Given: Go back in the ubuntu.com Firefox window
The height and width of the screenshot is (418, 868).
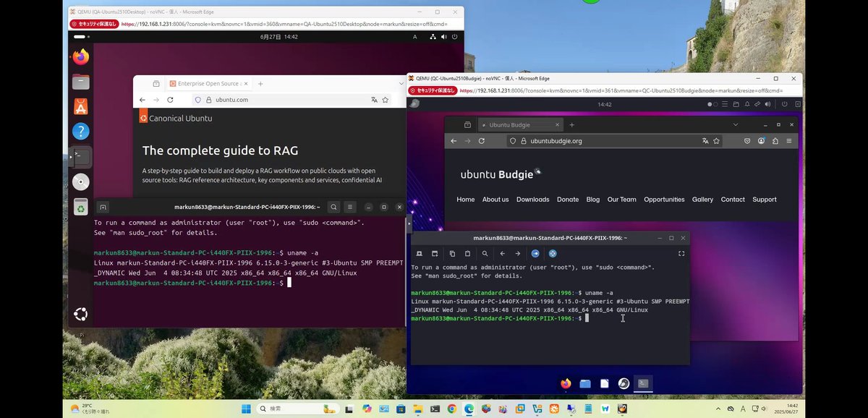Looking at the screenshot, I should click(142, 100).
